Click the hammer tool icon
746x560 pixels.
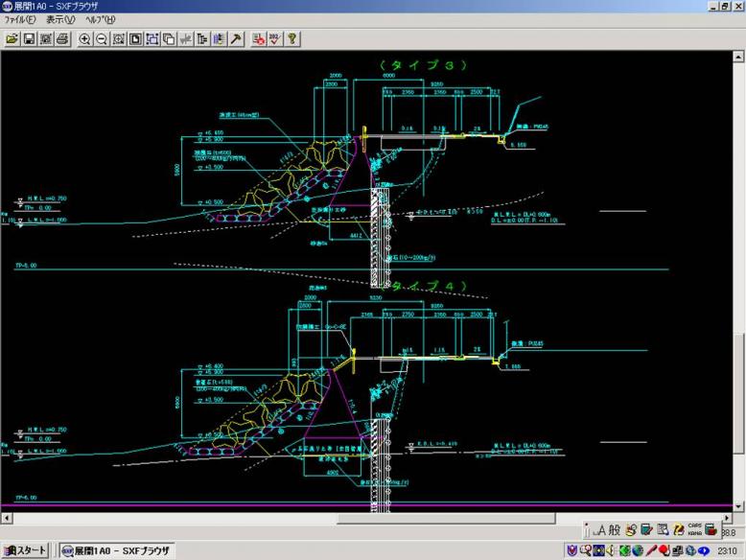[236, 39]
